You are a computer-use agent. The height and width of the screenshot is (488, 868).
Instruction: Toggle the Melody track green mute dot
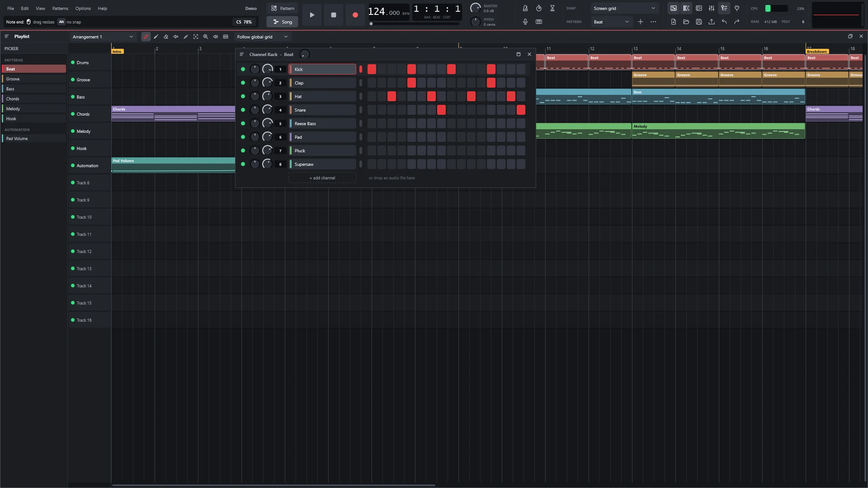[x=73, y=131]
